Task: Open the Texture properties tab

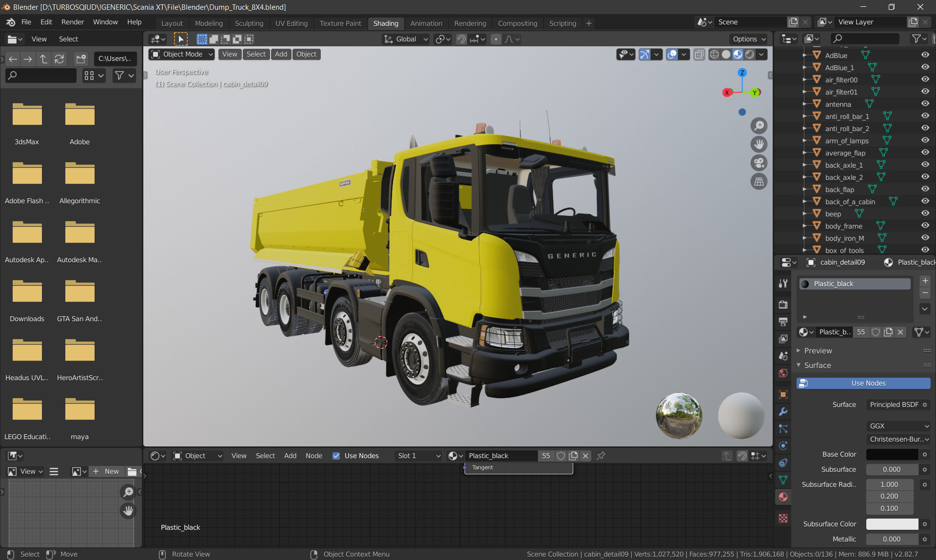Action: tap(783, 518)
